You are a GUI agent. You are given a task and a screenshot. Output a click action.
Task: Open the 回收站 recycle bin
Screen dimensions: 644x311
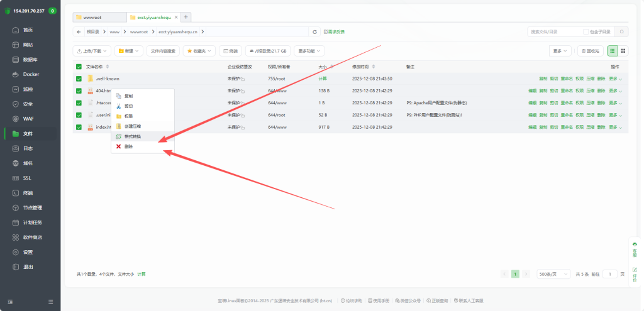point(590,51)
